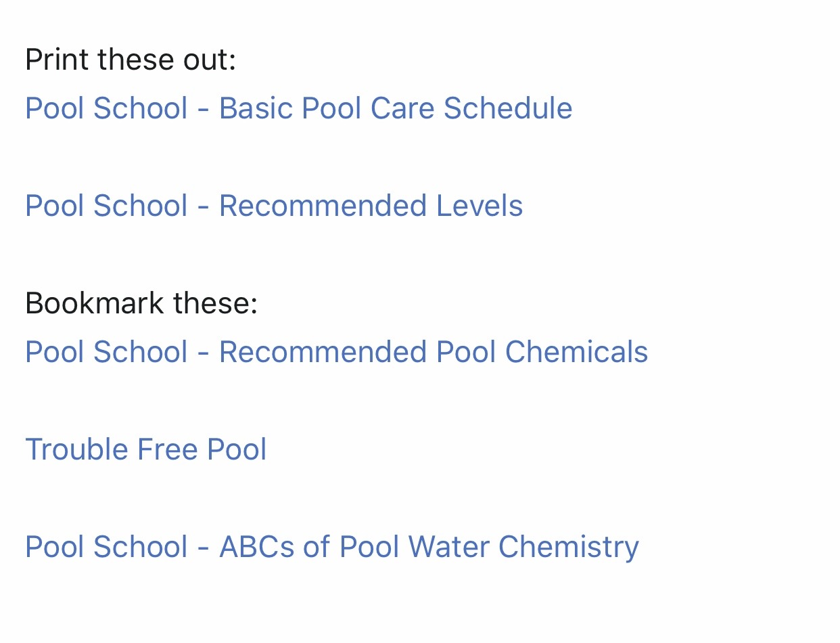Screen dimensions: 840x643
Task: Tap the link ending with 'Levels'
Action: click(x=274, y=206)
